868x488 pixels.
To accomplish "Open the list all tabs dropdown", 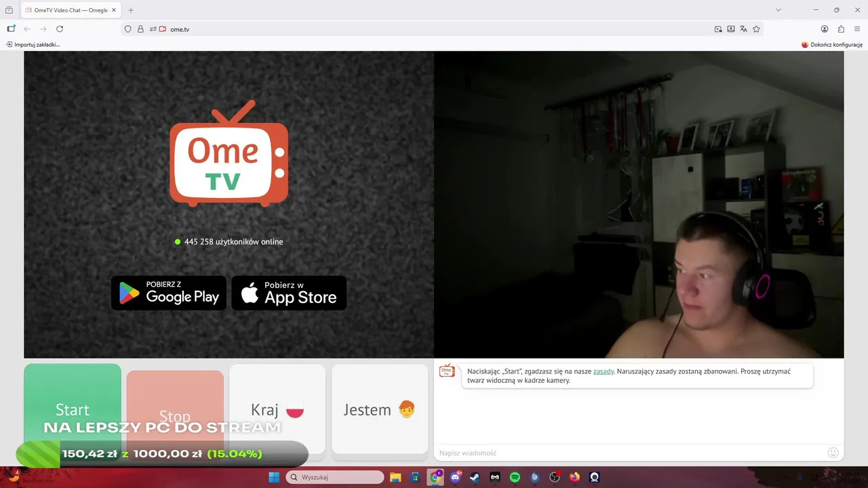I will [778, 10].
